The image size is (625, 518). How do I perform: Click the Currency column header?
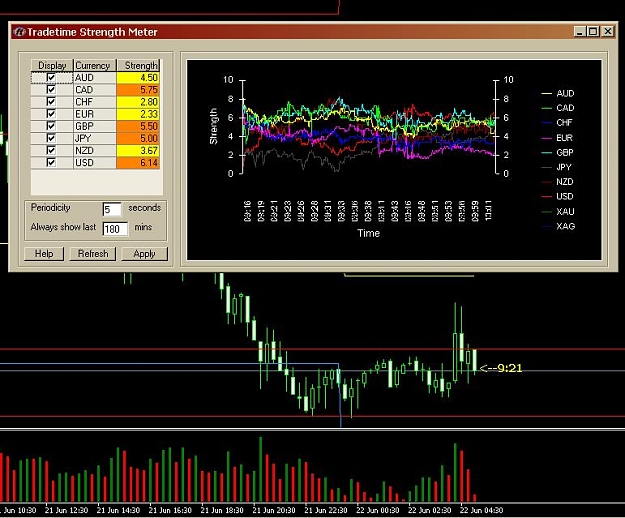tap(94, 65)
